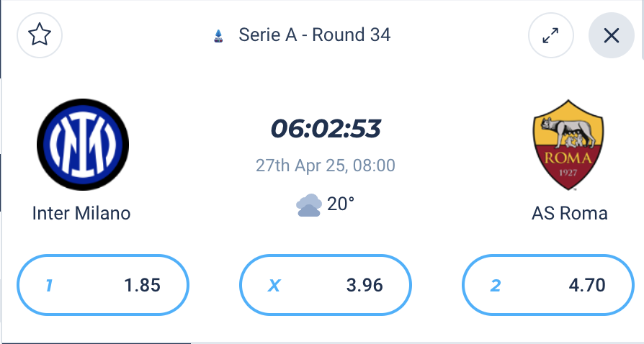Image resolution: width=644 pixels, height=344 pixels.
Task: Click the AS Roma club crest
Action: click(x=568, y=145)
